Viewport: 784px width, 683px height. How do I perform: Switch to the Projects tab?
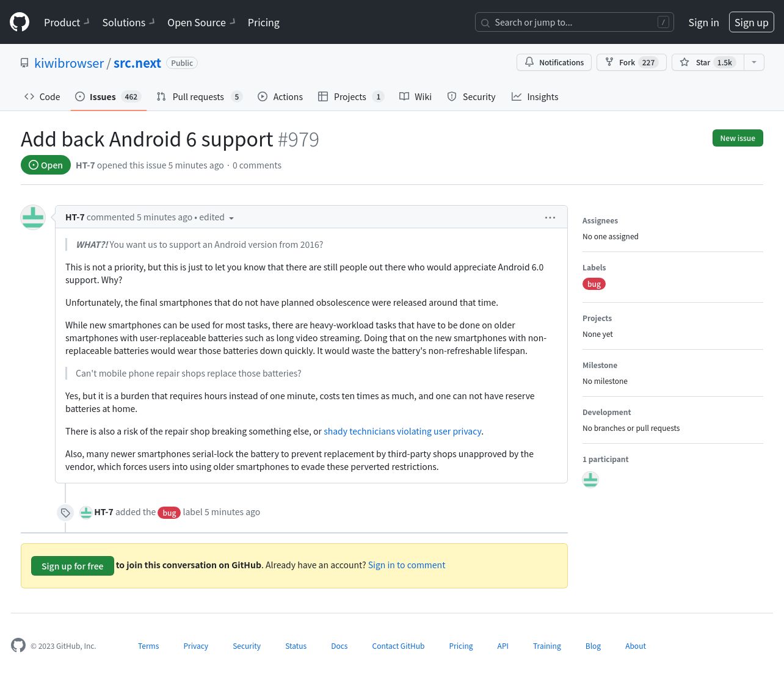point(351,96)
